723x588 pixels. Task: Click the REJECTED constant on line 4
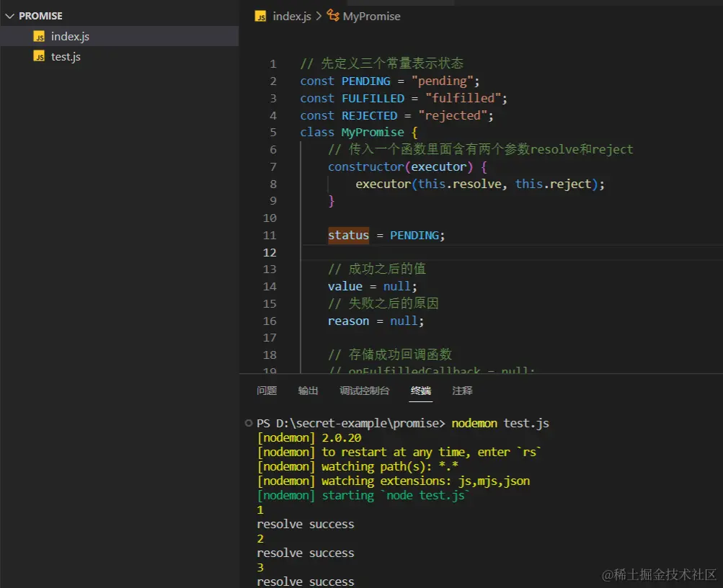369,116
